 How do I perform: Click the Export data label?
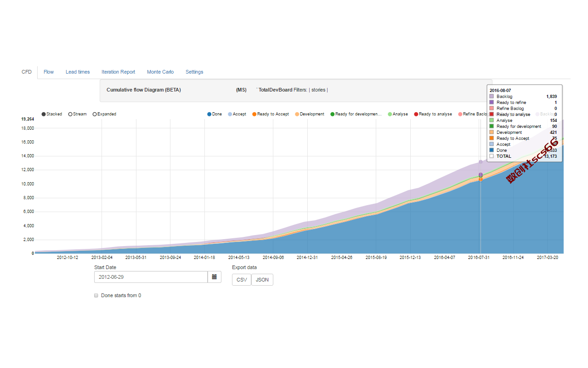244,267
